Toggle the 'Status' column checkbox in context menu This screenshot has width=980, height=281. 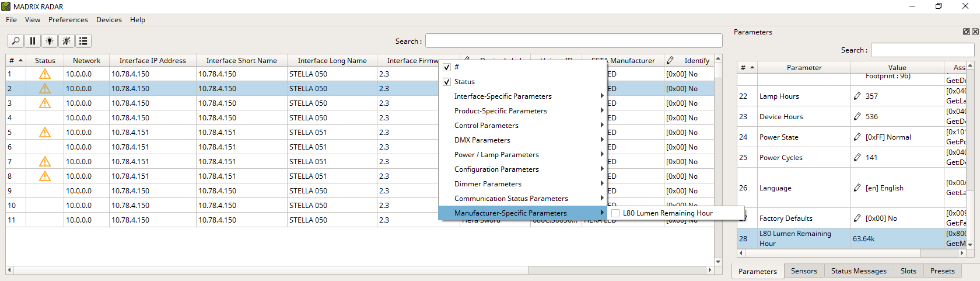click(447, 82)
